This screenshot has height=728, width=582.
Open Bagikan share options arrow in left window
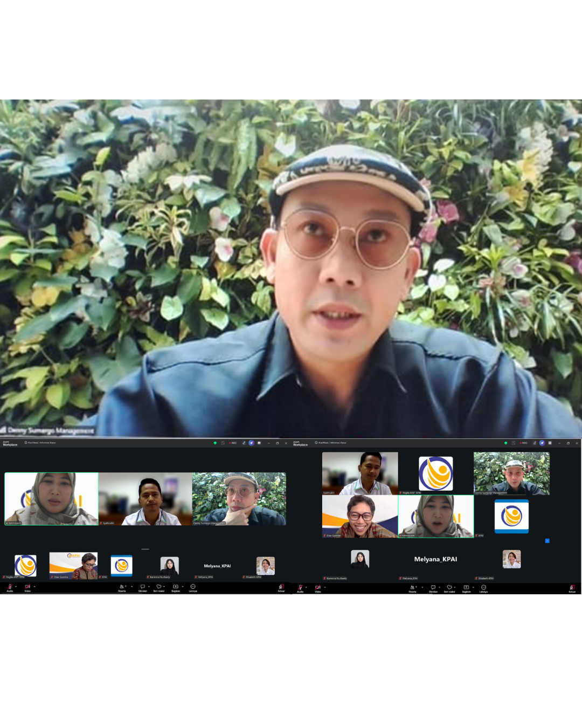pyautogui.click(x=183, y=586)
